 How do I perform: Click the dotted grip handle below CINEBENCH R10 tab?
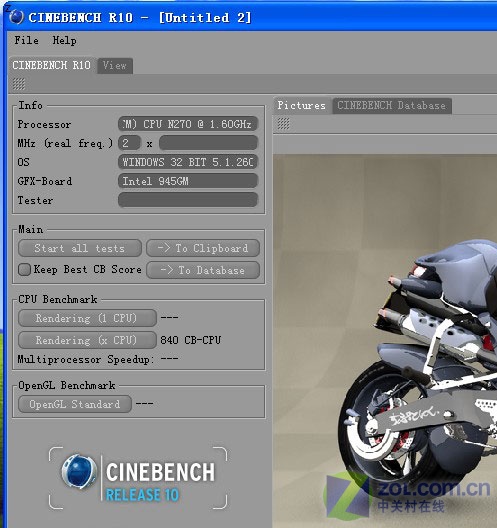coord(19,84)
